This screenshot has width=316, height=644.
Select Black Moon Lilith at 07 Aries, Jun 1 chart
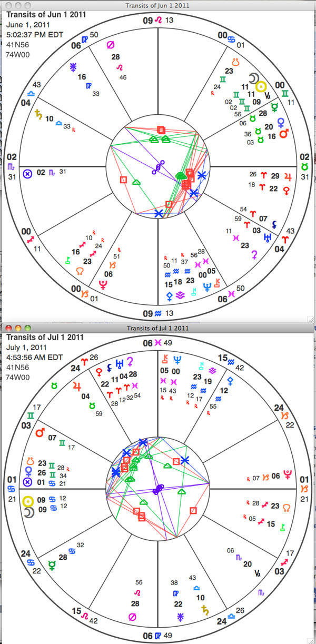[x=274, y=224]
